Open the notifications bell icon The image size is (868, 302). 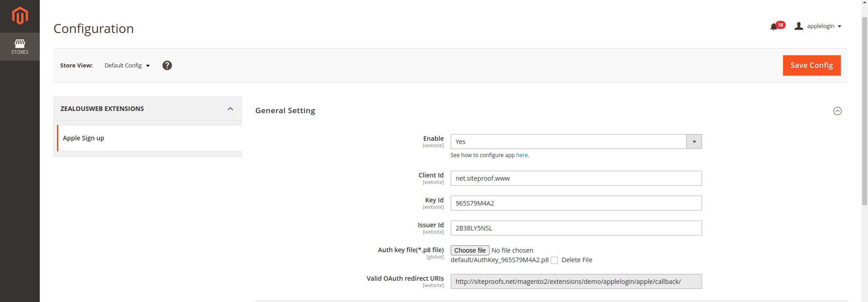tap(774, 27)
